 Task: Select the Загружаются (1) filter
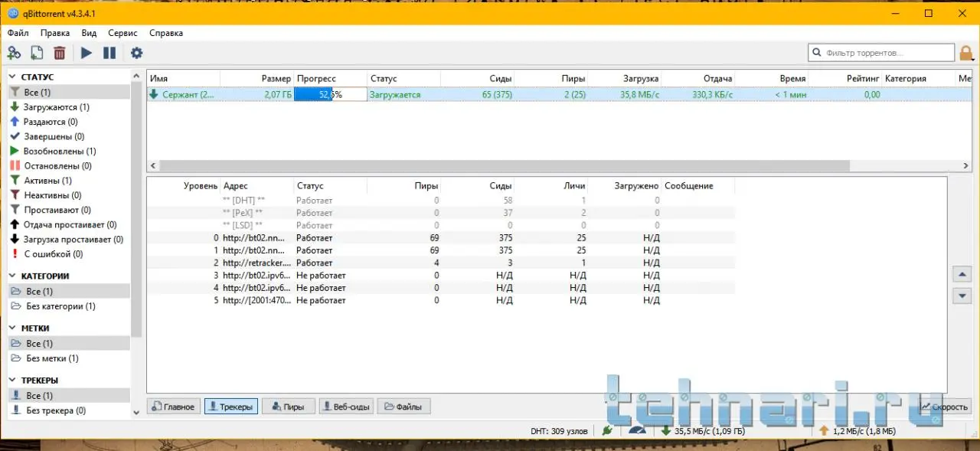56,107
